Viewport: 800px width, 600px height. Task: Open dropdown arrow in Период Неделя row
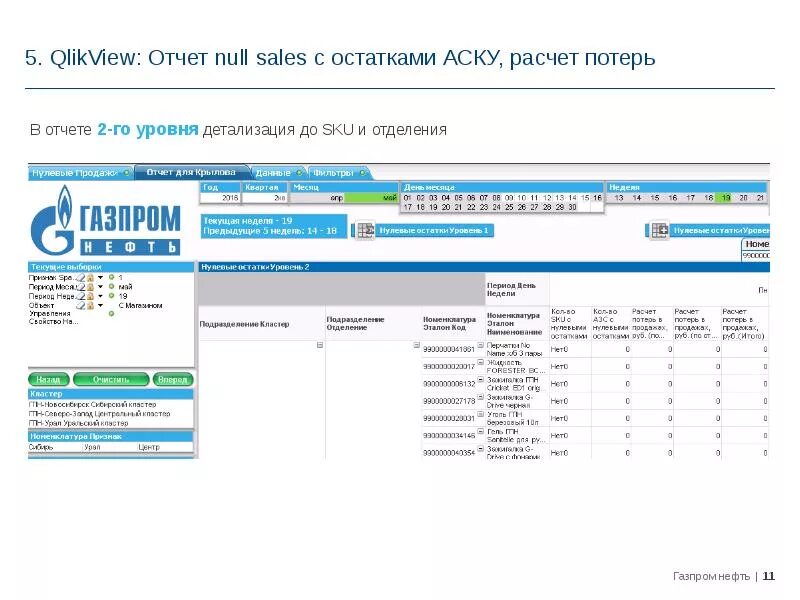pos(100,296)
